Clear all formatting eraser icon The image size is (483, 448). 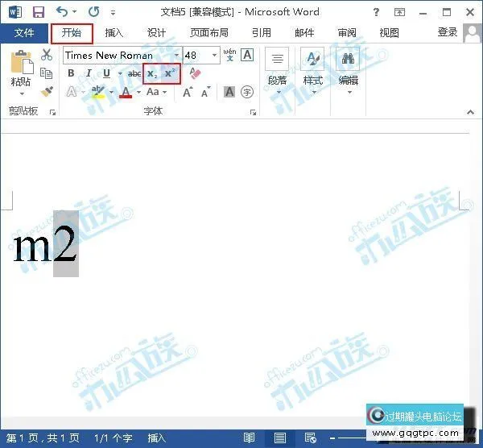(x=195, y=73)
